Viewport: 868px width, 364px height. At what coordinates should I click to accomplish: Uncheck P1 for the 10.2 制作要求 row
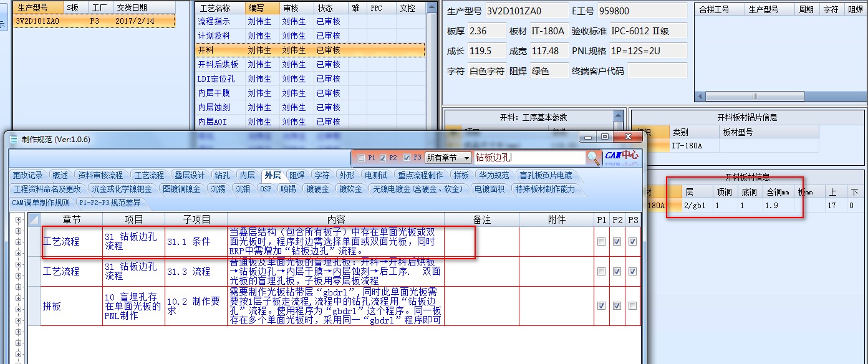(x=601, y=306)
